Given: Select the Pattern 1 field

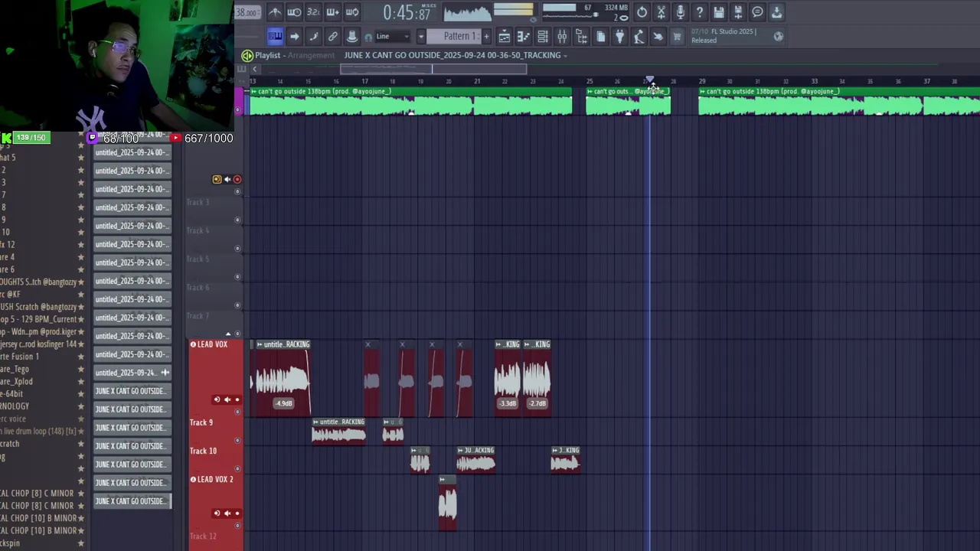Looking at the screenshot, I should (452, 36).
